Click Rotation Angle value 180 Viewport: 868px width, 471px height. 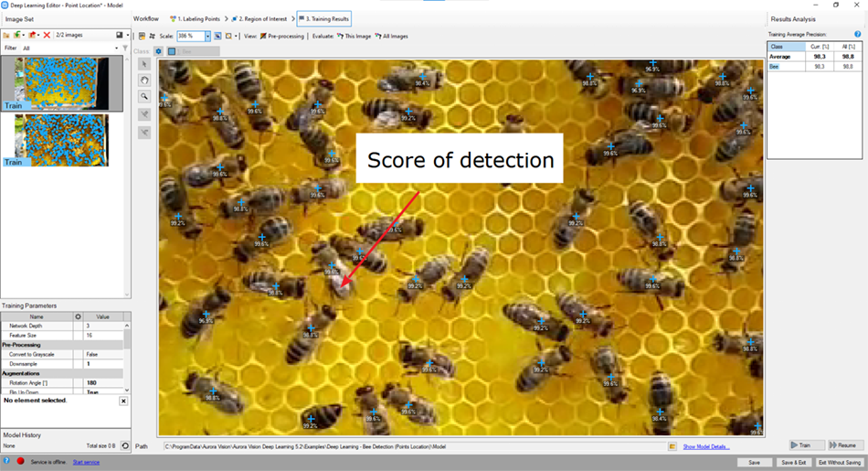click(x=103, y=383)
